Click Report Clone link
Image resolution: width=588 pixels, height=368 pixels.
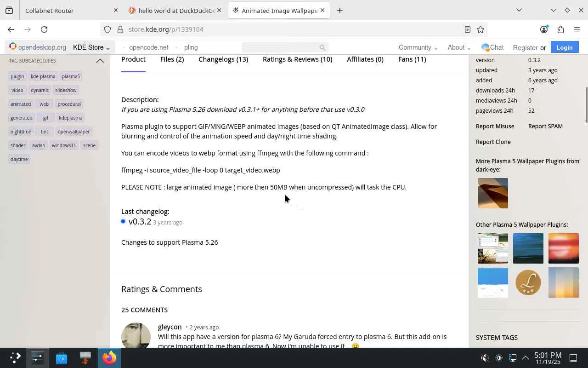point(493,142)
